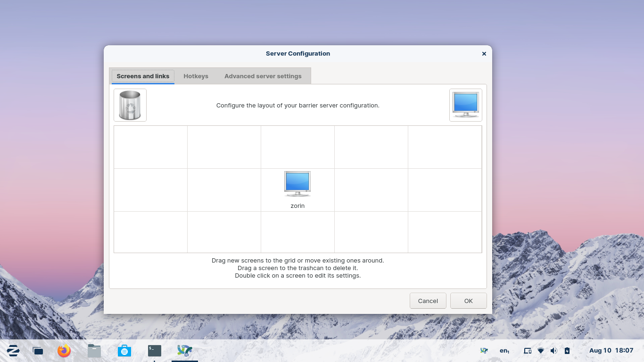The width and height of the screenshot is (644, 362).
Task: Click the Barrier tray icon
Action: 484,351
